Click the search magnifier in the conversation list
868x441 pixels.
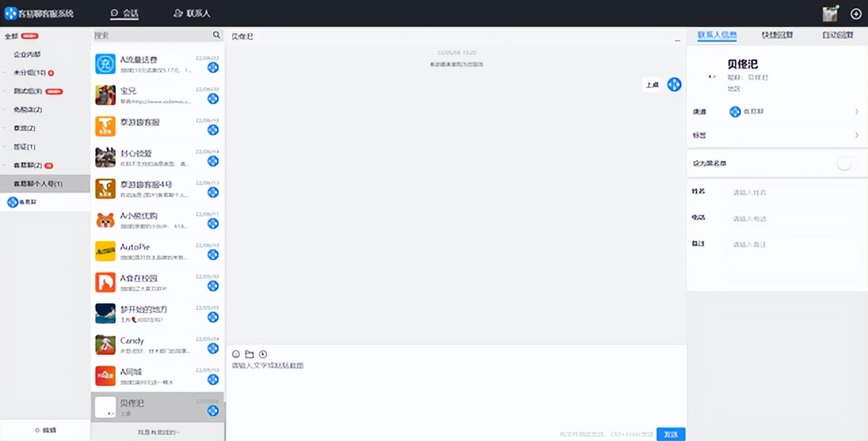tap(216, 35)
